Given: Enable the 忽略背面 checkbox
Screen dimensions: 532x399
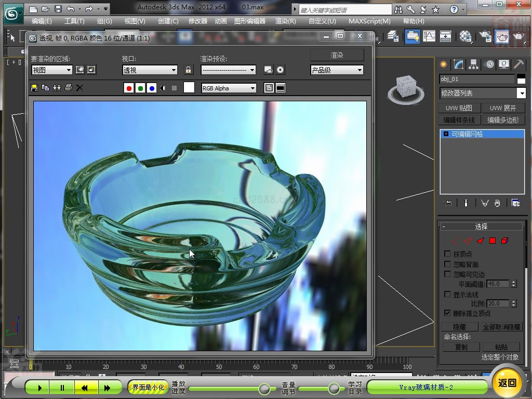Looking at the screenshot, I should [x=447, y=264].
